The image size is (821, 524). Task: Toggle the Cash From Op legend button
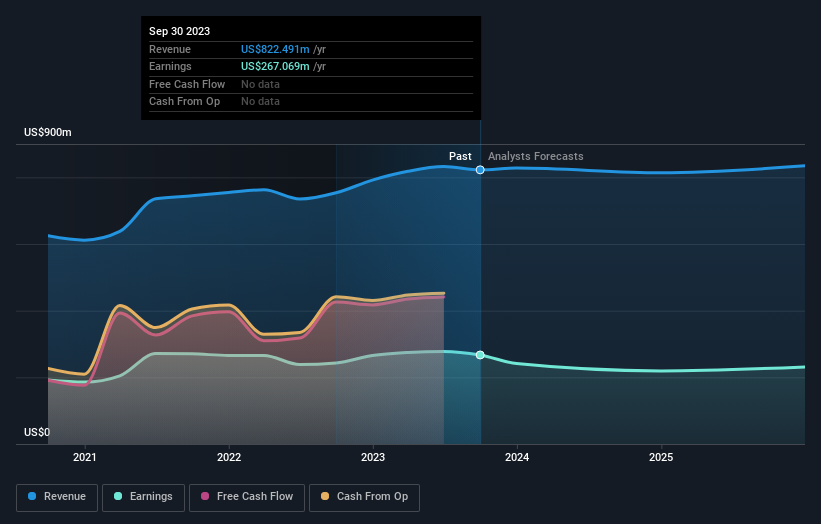tap(364, 497)
